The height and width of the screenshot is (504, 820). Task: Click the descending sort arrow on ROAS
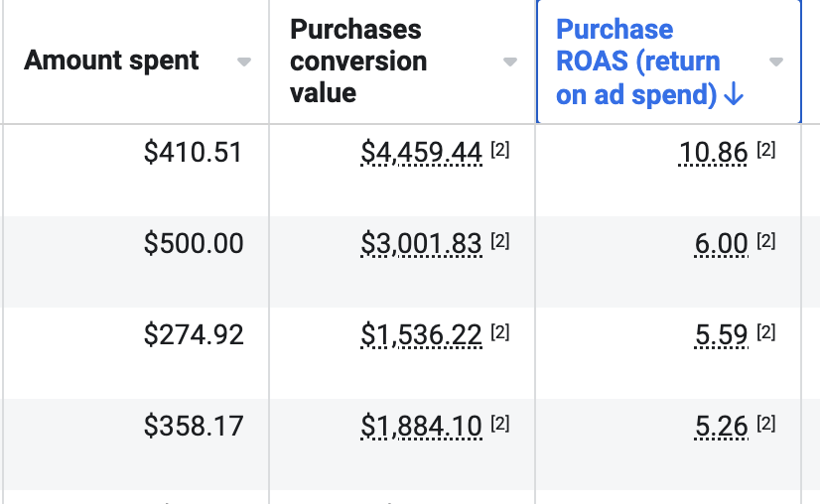(x=734, y=95)
